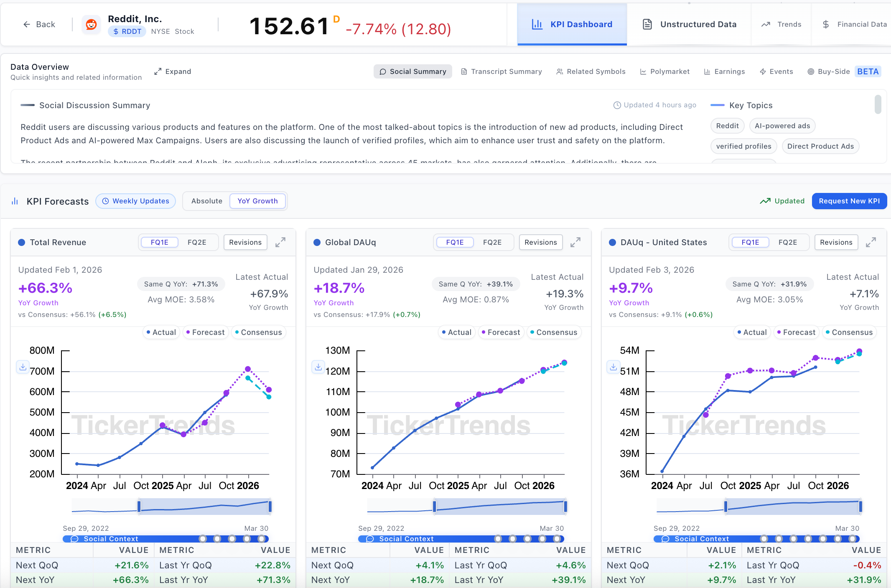Download the DAUq United States chart
This screenshot has height=588, width=891.
[613, 367]
